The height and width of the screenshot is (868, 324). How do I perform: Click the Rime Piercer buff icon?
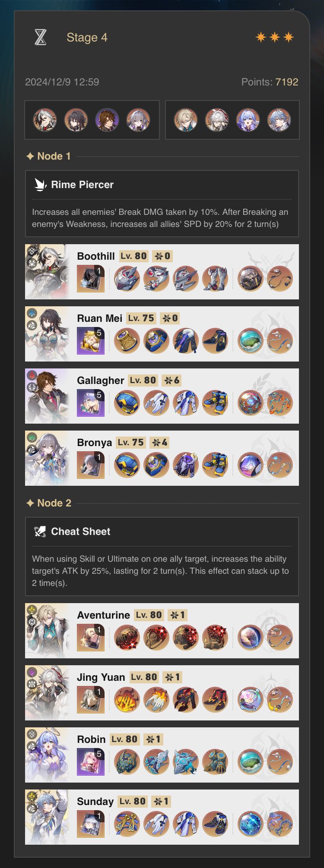pyautogui.click(x=40, y=185)
